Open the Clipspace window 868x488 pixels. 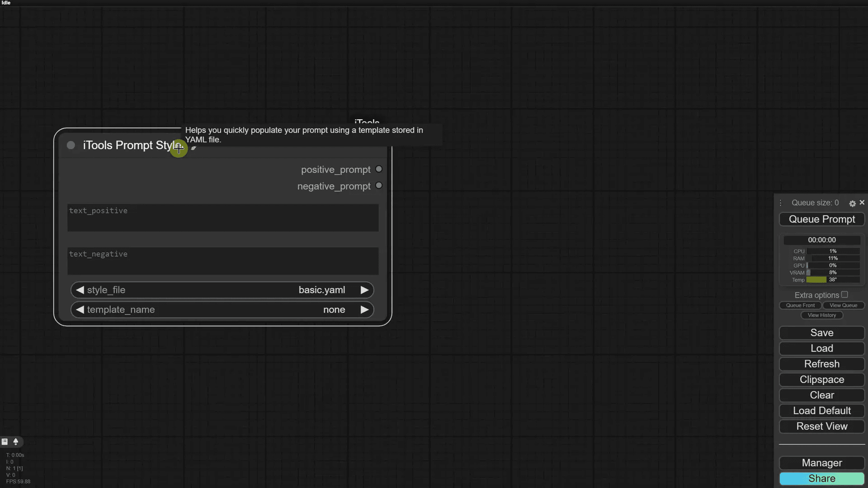point(822,380)
